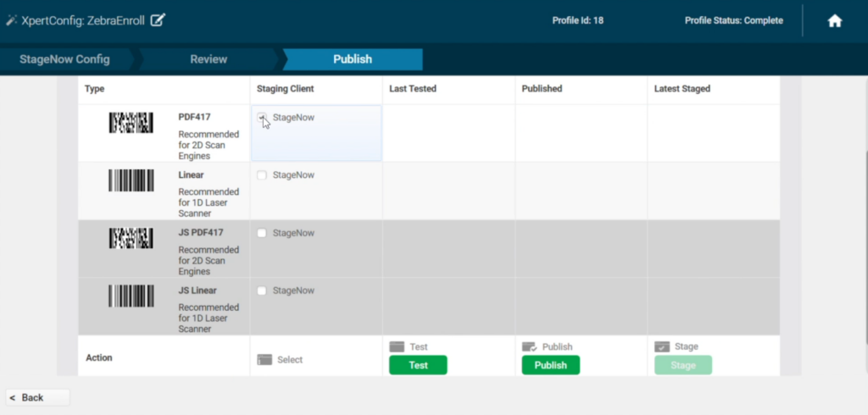Click the Published column header
Screen dimensions: 868x415
[x=542, y=89]
